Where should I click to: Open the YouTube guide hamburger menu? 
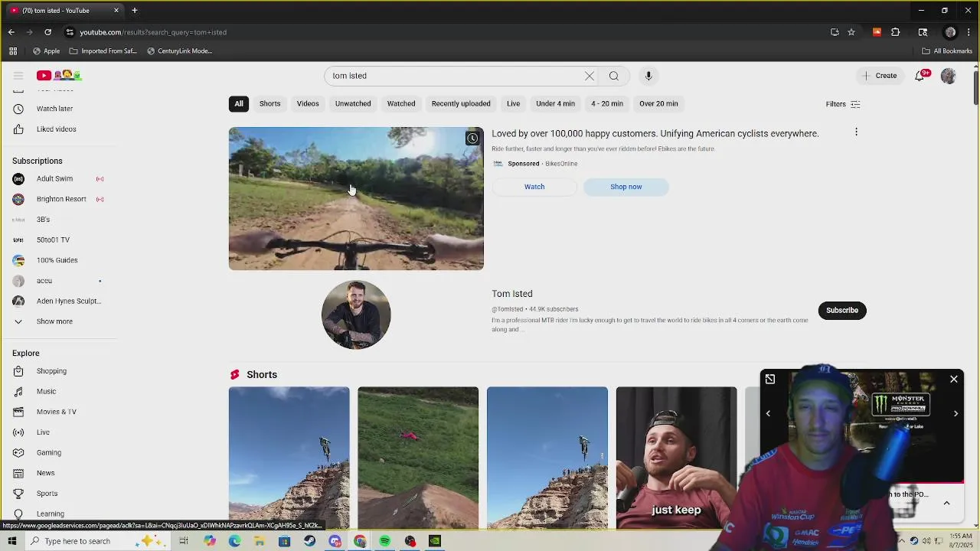coord(18,75)
